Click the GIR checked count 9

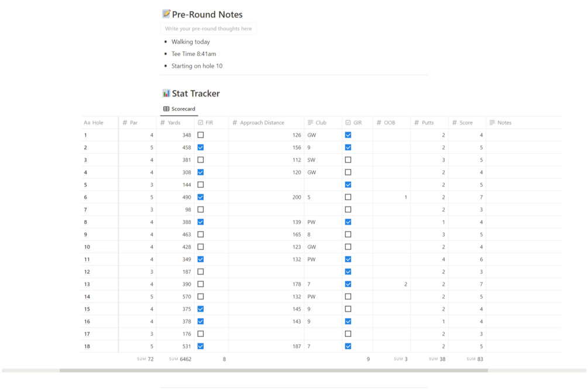(368, 359)
